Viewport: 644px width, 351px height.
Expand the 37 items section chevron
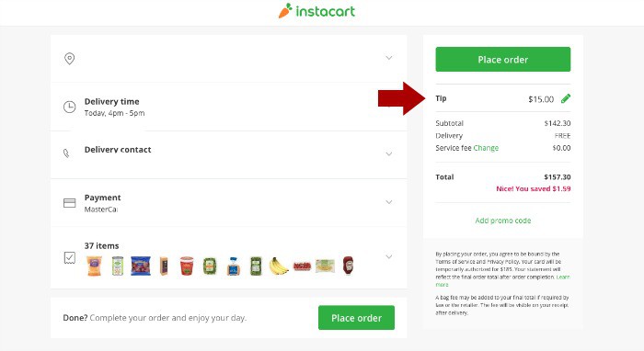click(388, 256)
